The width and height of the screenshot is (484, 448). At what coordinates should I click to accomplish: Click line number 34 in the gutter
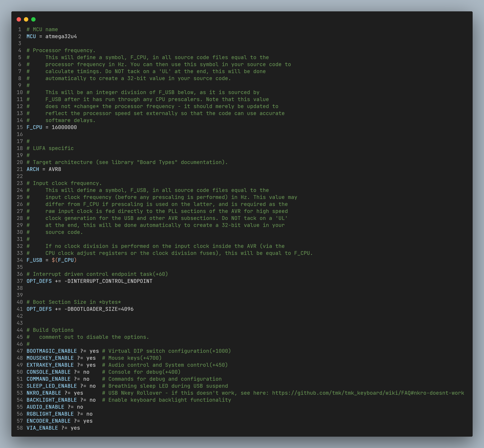(x=20, y=260)
